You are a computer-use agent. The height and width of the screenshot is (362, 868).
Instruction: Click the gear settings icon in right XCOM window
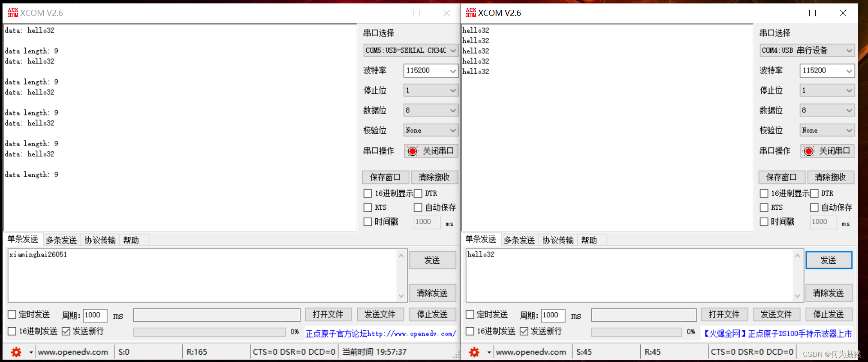pyautogui.click(x=474, y=352)
